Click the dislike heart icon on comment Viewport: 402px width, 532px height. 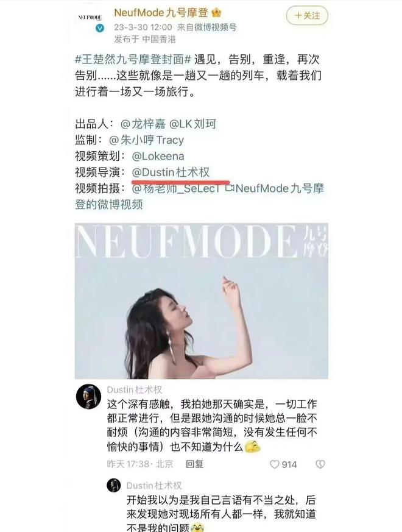[x=320, y=464]
